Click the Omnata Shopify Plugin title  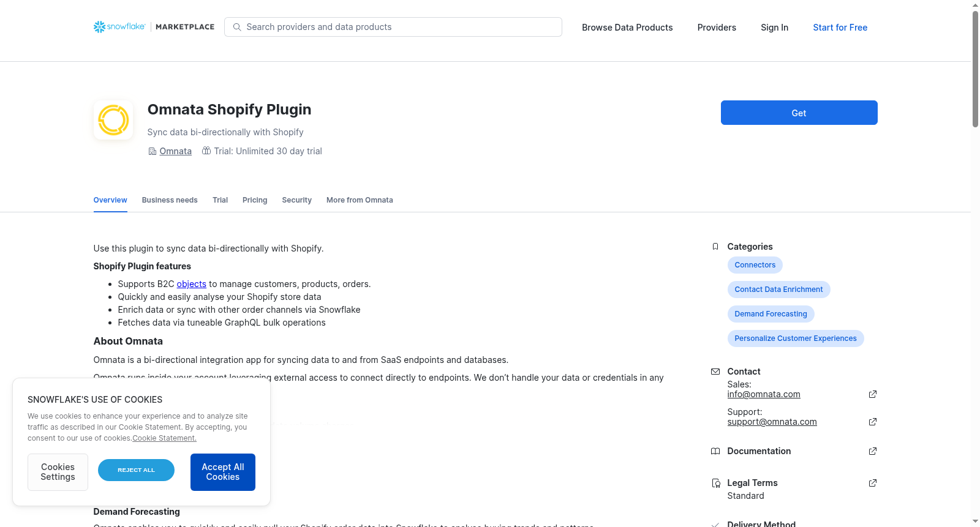click(229, 110)
